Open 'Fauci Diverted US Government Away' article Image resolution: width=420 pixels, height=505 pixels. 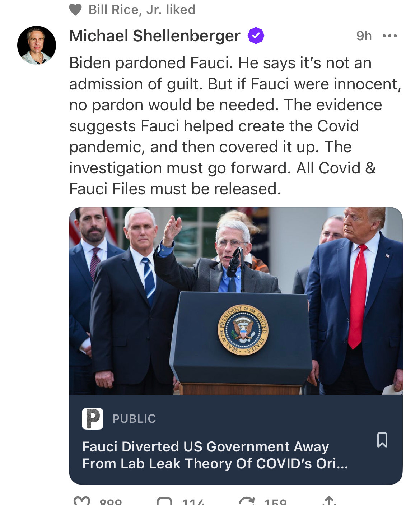(215, 455)
